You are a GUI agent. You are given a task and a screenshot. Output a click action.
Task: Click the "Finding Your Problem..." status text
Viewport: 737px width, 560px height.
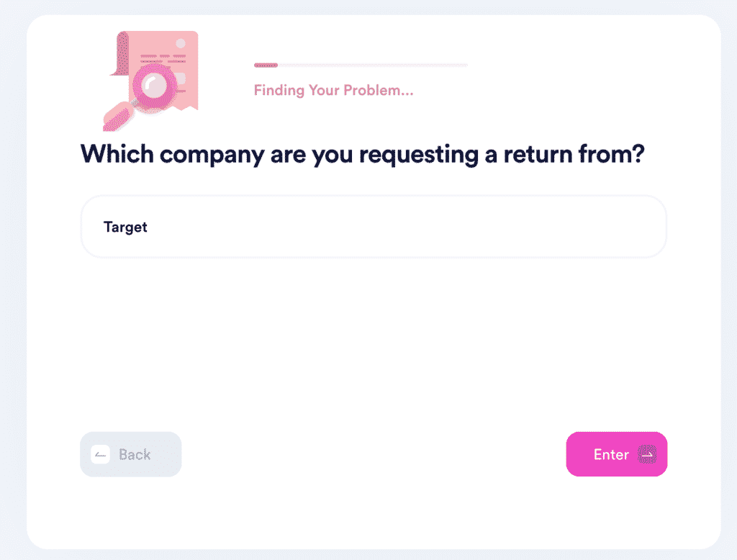[333, 91]
